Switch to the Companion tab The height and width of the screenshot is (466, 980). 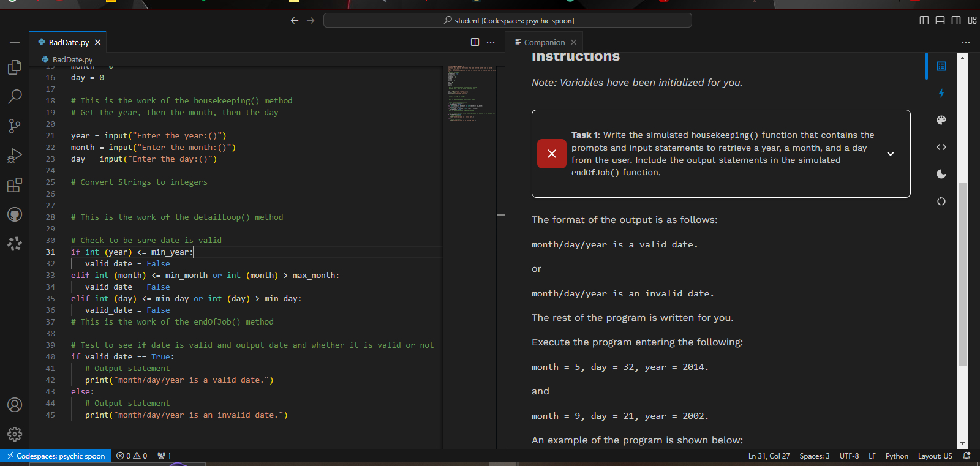tap(544, 42)
